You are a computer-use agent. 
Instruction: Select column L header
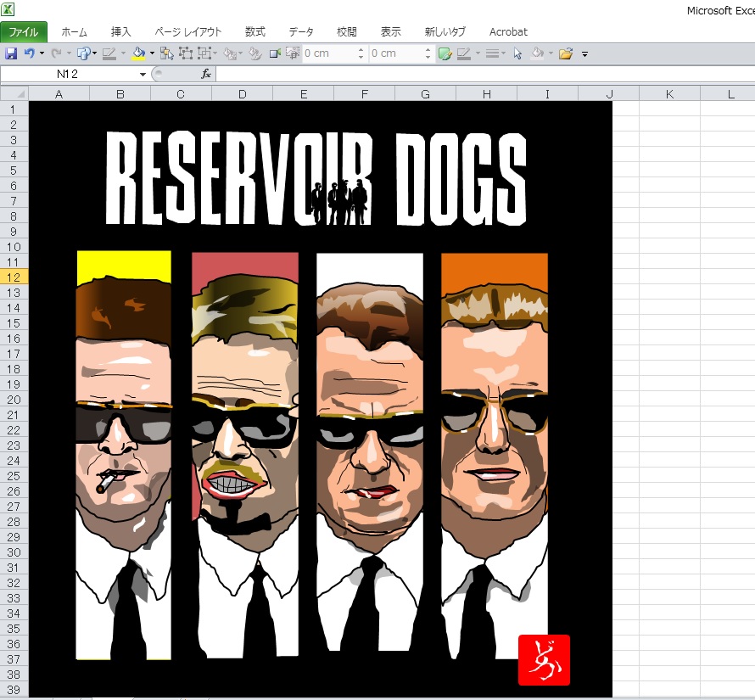coord(728,94)
